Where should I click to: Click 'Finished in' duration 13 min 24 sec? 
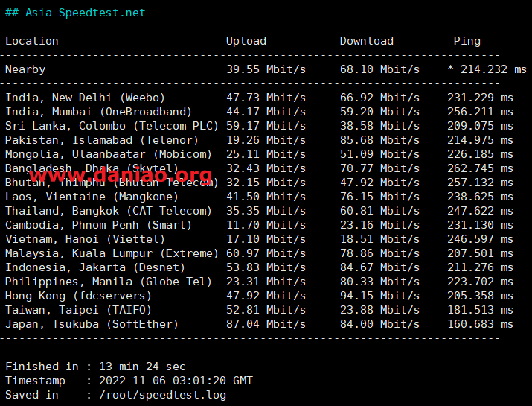coord(142,367)
